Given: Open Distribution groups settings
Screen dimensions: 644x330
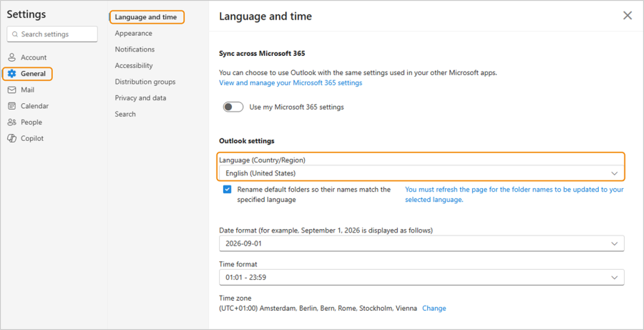Looking at the screenshot, I should coord(145,82).
